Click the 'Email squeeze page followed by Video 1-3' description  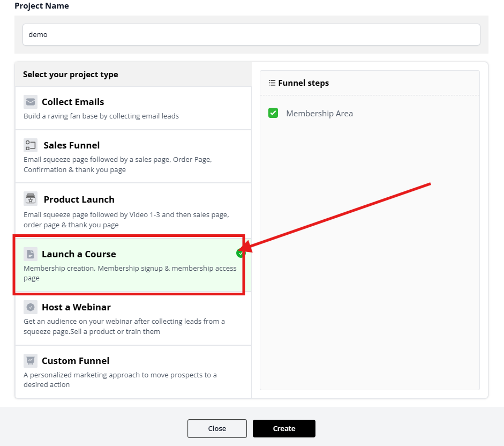(126, 220)
